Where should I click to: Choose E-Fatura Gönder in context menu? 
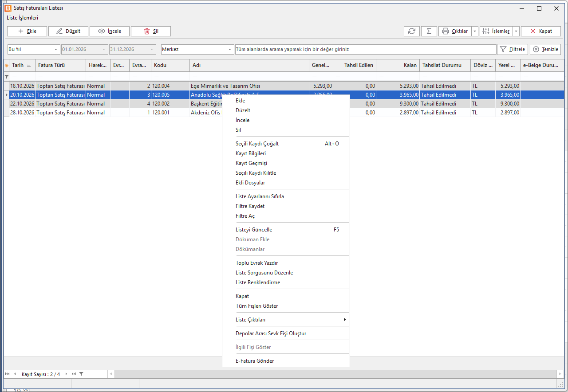click(x=286, y=361)
